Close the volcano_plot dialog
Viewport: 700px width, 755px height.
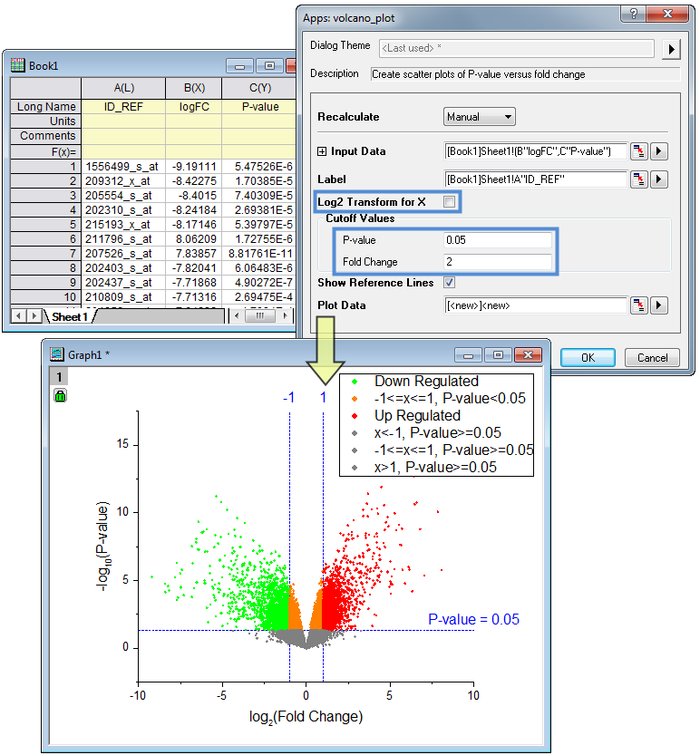coord(667,14)
